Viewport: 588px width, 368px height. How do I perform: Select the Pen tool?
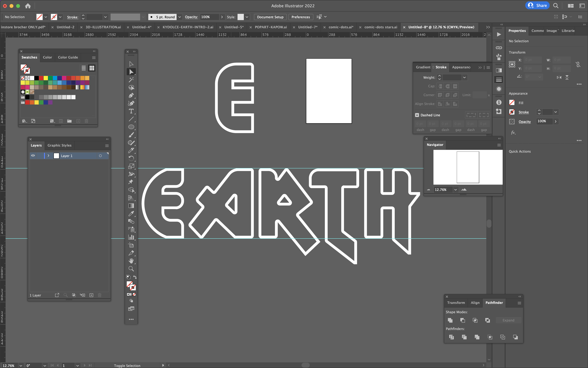coord(131,95)
